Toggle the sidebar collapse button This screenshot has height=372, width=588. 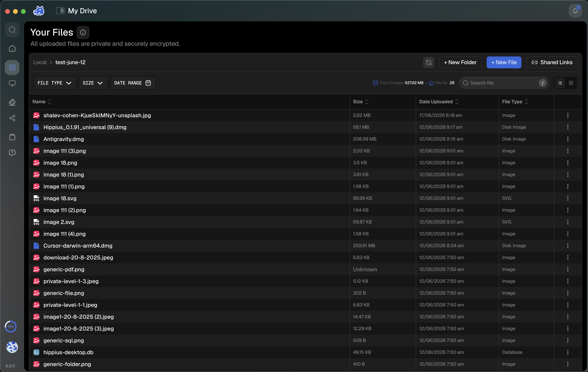click(x=60, y=11)
